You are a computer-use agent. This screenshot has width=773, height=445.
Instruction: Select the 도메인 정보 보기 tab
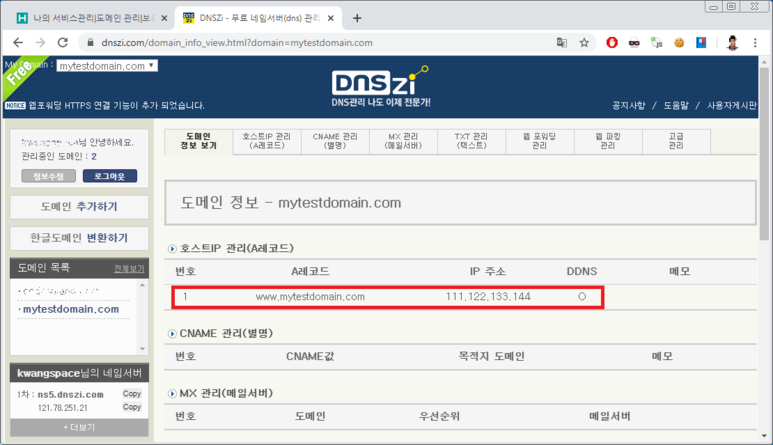(x=198, y=141)
